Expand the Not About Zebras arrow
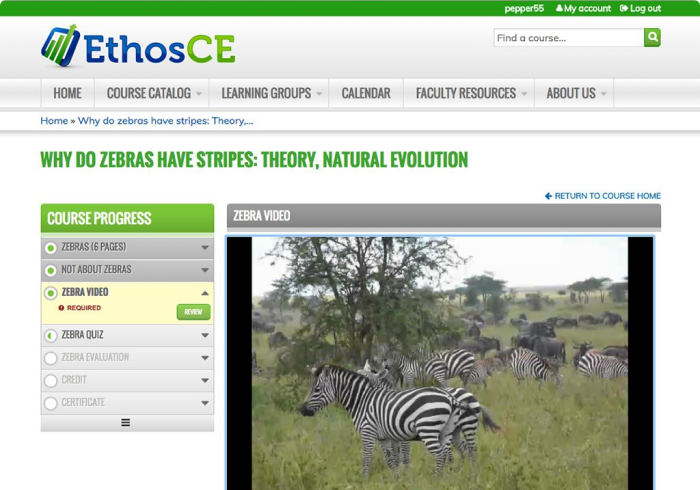Image resolution: width=700 pixels, height=490 pixels. click(205, 270)
